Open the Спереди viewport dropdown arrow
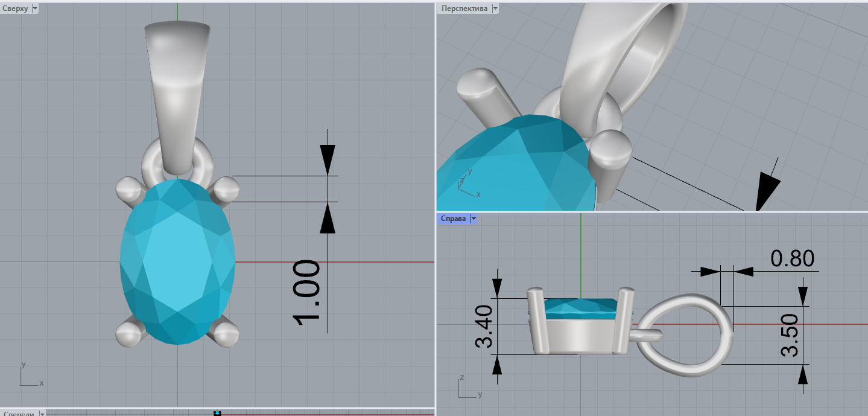The width and height of the screenshot is (868, 416). 42,414
